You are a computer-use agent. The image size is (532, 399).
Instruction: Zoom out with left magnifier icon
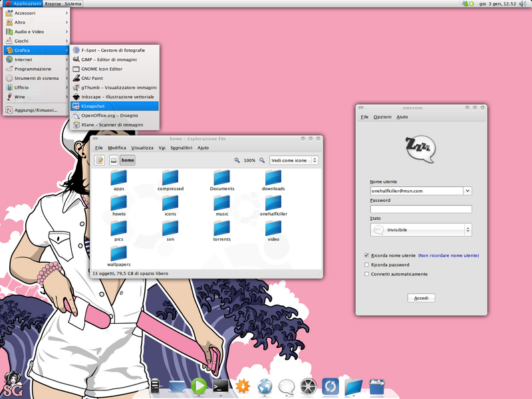pos(237,160)
